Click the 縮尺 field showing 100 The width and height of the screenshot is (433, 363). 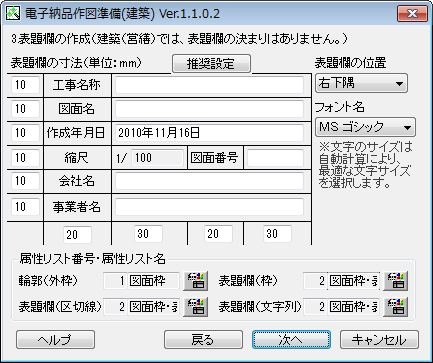(x=158, y=158)
